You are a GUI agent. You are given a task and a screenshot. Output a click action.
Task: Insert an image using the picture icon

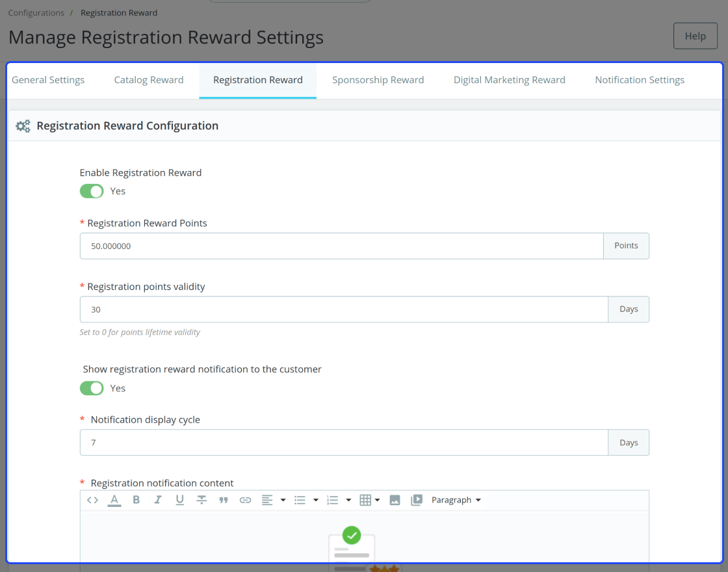[395, 500]
